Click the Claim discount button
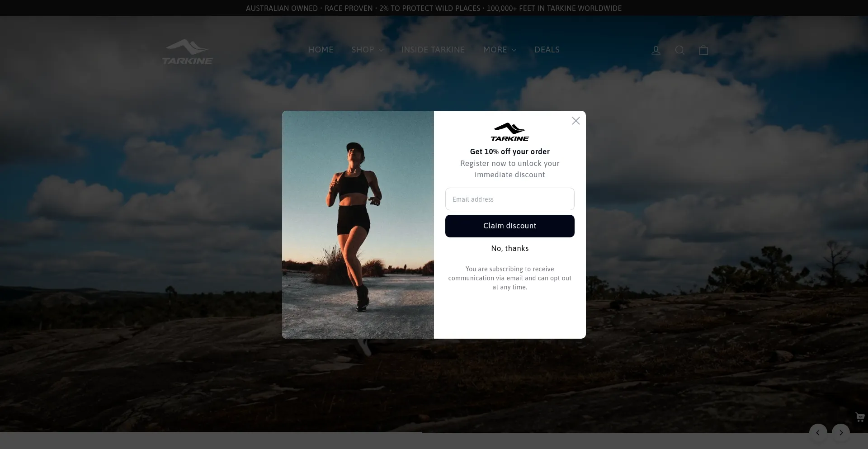Viewport: 868px width, 449px height. coord(509,226)
